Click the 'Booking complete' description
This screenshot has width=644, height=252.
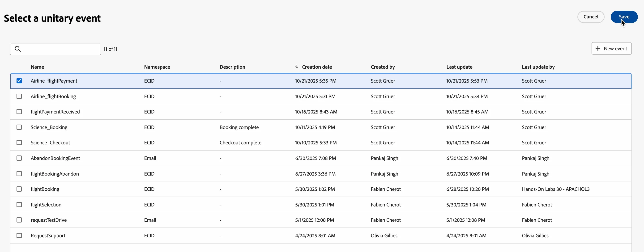pyautogui.click(x=239, y=127)
